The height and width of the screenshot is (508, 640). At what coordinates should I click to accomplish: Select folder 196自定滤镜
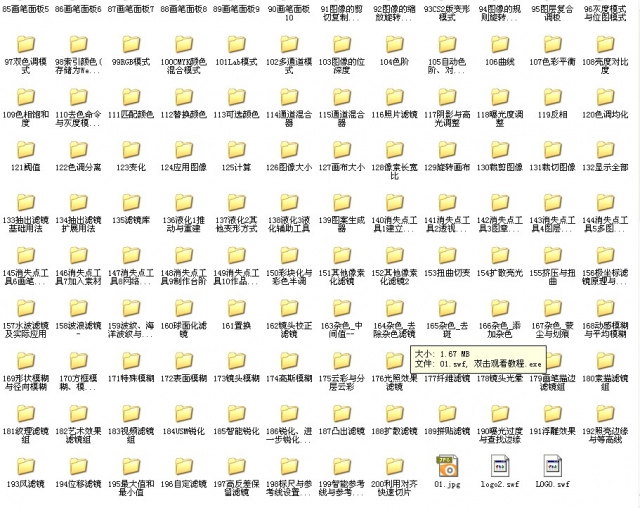(183, 466)
